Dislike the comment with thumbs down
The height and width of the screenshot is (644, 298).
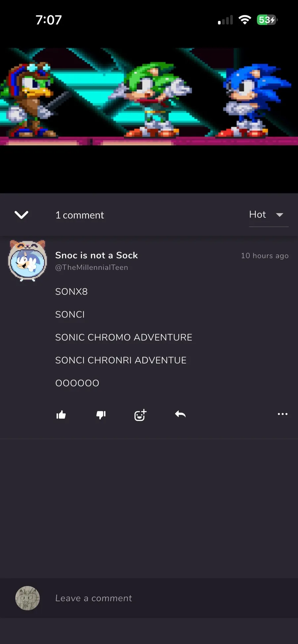tap(101, 414)
